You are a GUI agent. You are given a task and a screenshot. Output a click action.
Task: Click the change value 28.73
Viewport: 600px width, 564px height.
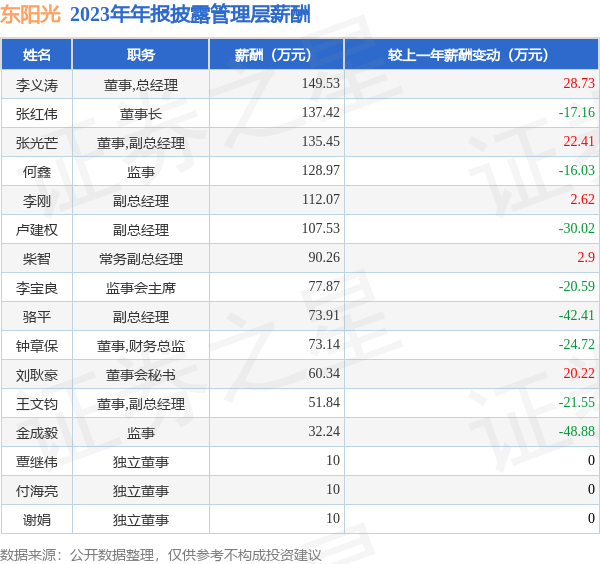(x=579, y=83)
